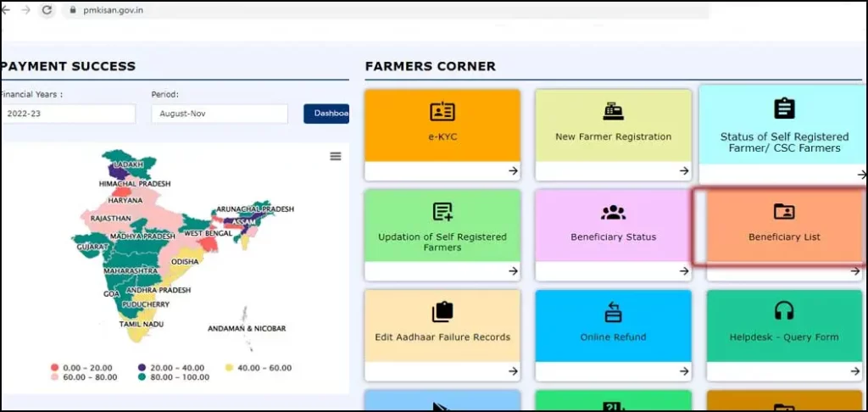Click the Online Refund icon
Viewport: 868px width, 412px height.
click(x=613, y=312)
